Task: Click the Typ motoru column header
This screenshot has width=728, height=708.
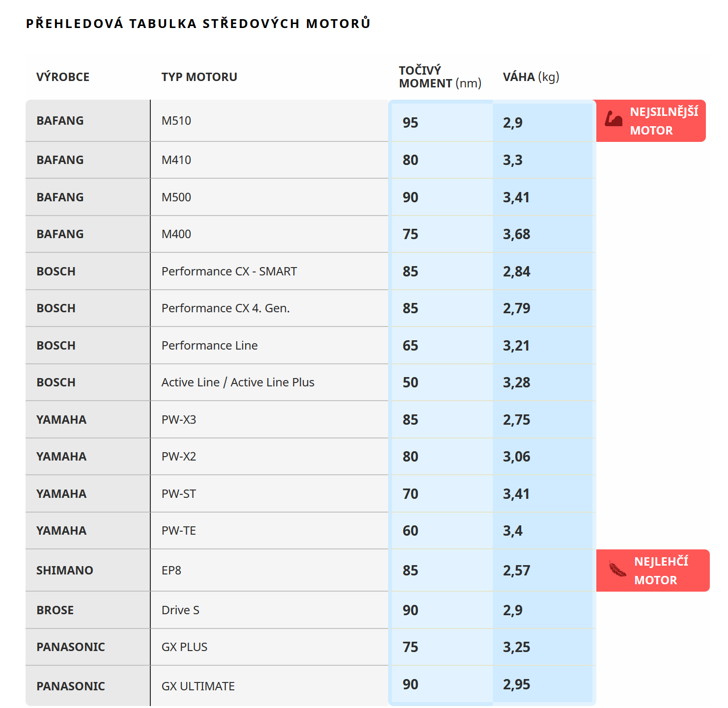Action: click(199, 77)
